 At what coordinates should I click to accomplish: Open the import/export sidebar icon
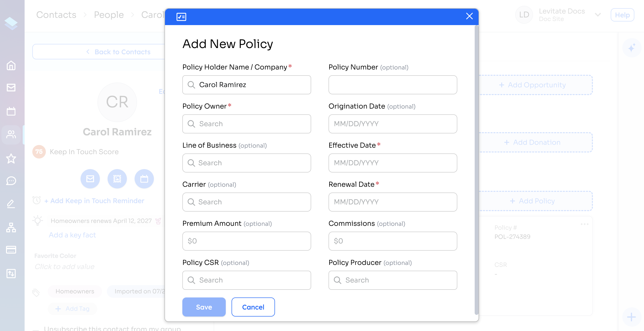[11, 274]
